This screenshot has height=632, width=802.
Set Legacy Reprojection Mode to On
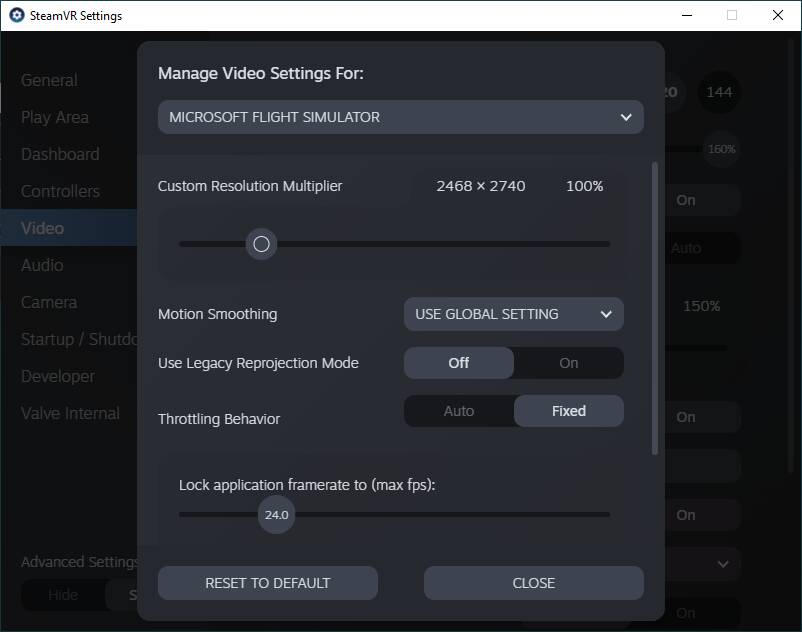point(568,363)
